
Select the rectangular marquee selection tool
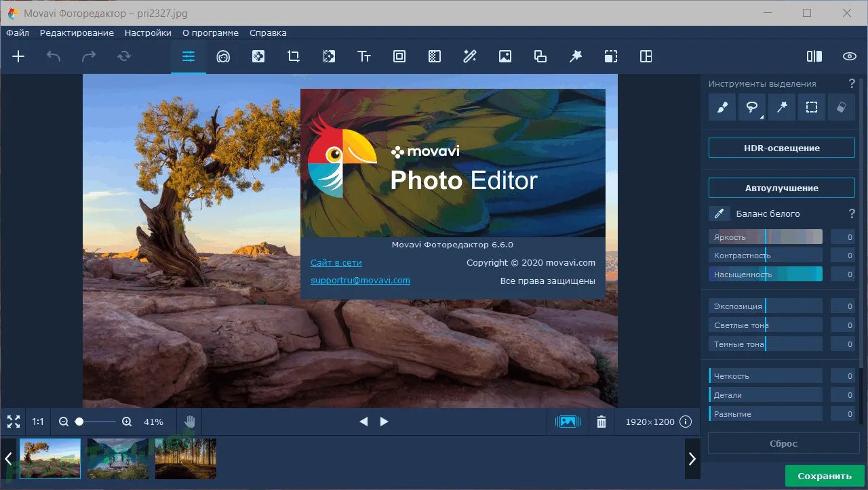tap(812, 107)
